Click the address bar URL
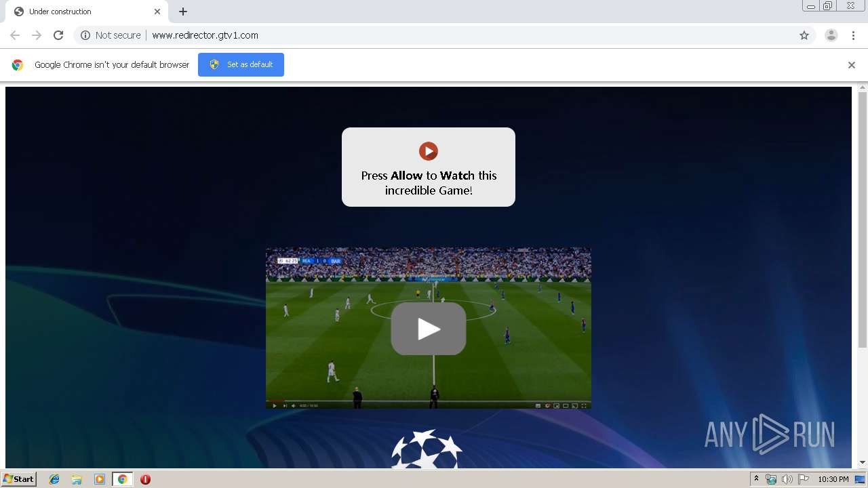This screenshot has height=488, width=868. coord(205,35)
